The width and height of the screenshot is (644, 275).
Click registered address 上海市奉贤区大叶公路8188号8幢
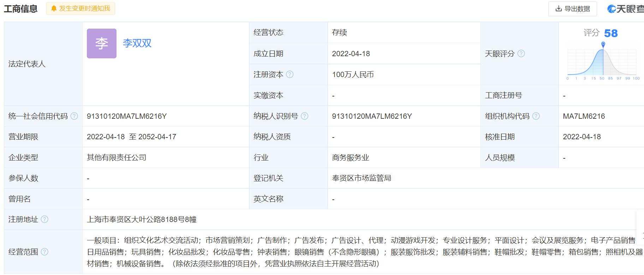pyautogui.click(x=142, y=220)
